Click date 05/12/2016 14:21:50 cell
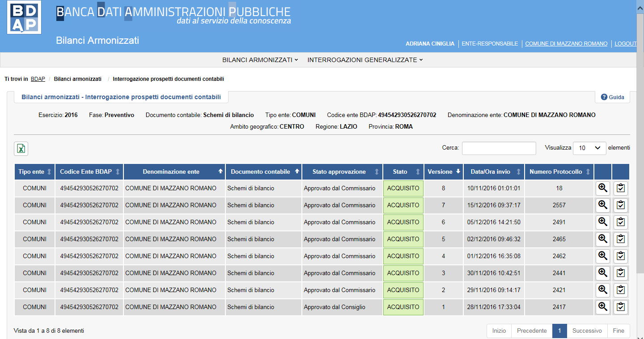This screenshot has width=644, height=339. (494, 222)
